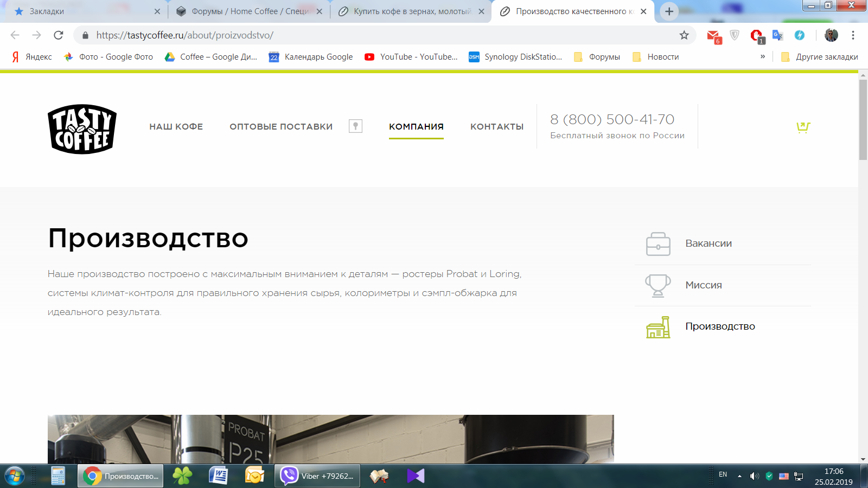868x488 pixels.
Task: Open the YouTube bookmark
Action: 411,57
